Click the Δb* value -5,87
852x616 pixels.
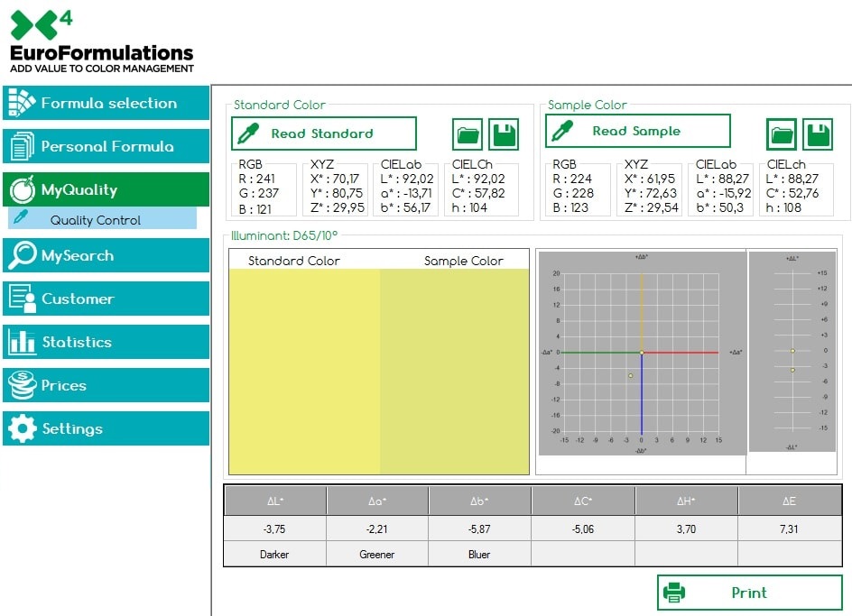480,529
